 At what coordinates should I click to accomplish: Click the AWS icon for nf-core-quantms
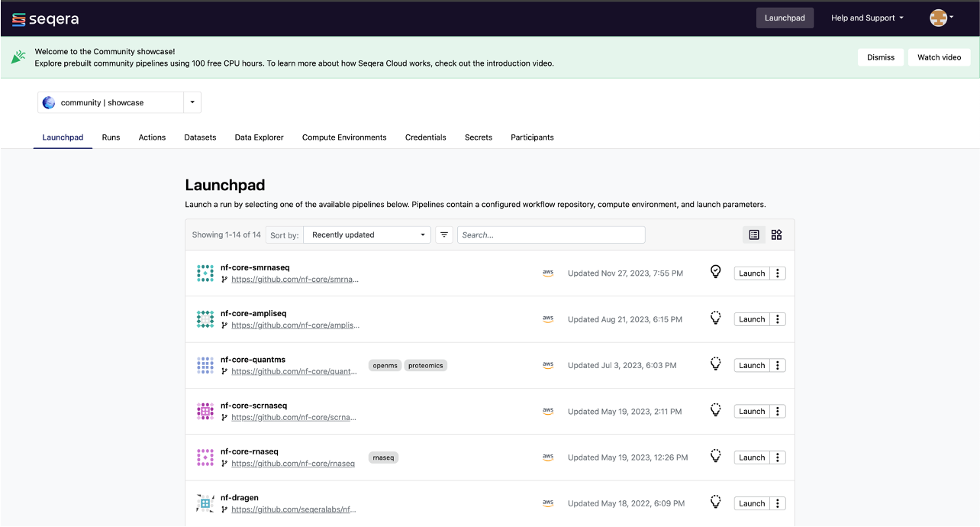(548, 365)
